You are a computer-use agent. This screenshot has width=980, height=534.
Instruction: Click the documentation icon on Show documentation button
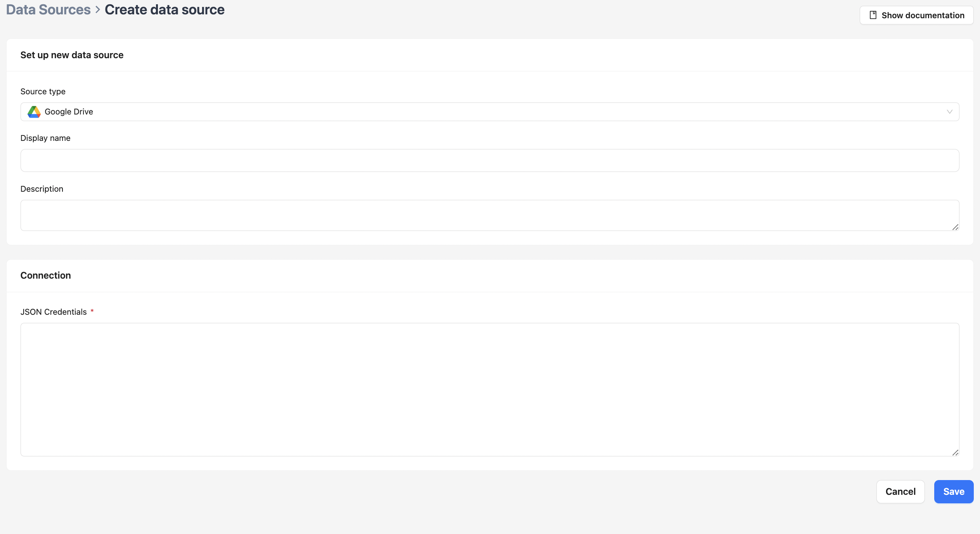tap(874, 15)
